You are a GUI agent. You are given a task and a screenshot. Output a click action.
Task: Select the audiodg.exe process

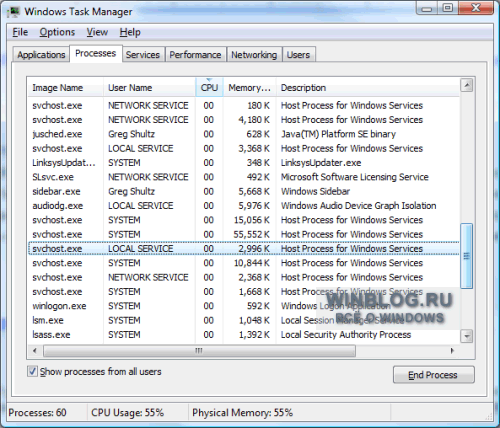click(243, 206)
